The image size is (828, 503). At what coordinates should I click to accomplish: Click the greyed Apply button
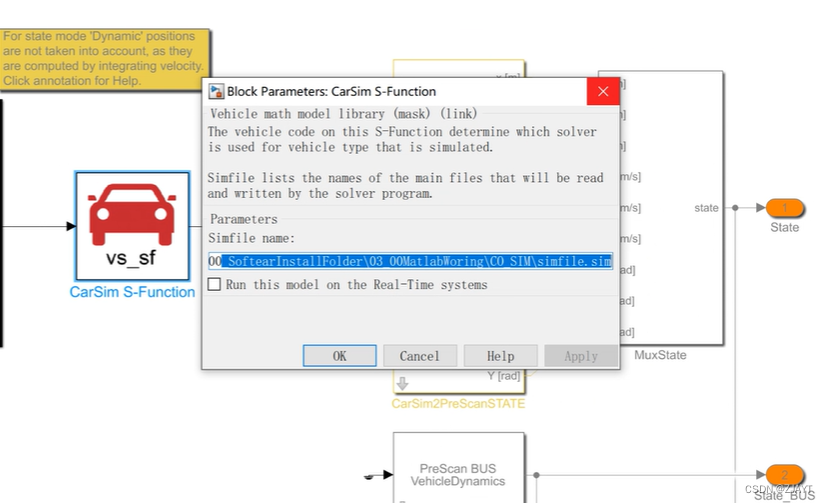click(581, 356)
